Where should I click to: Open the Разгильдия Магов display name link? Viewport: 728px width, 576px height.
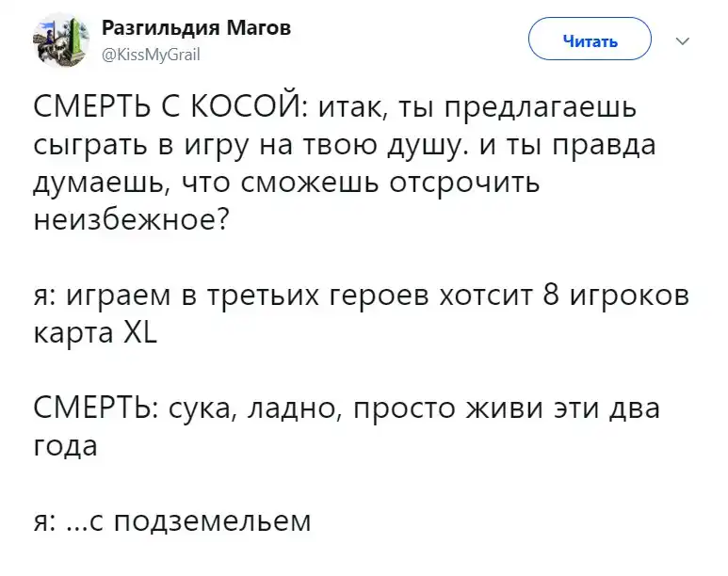[x=195, y=27]
